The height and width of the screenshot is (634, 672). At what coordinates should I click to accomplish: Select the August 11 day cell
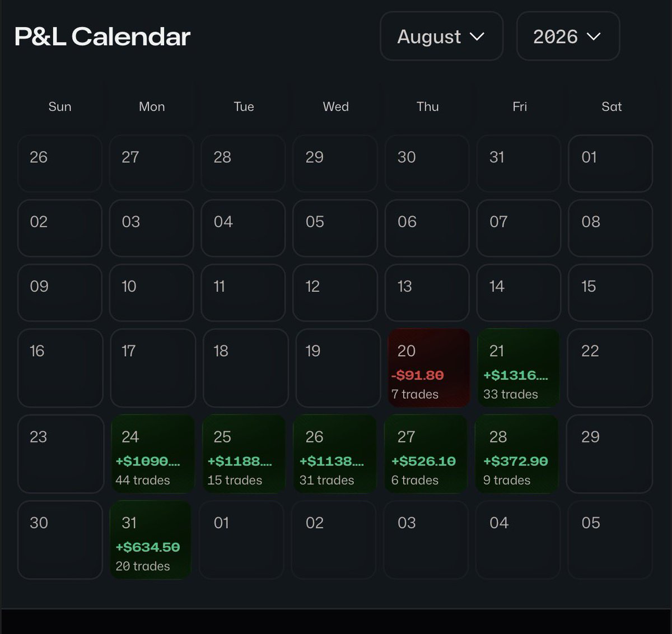coord(244,293)
